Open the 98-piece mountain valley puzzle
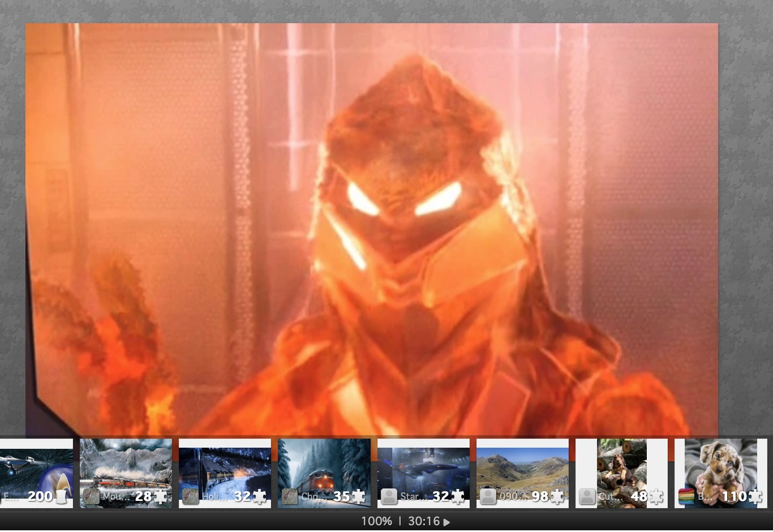Screen dimensions: 773x532 click(522, 473)
